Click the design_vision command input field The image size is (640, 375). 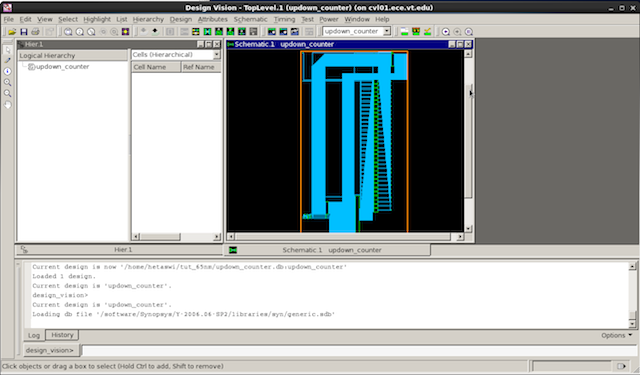point(359,350)
